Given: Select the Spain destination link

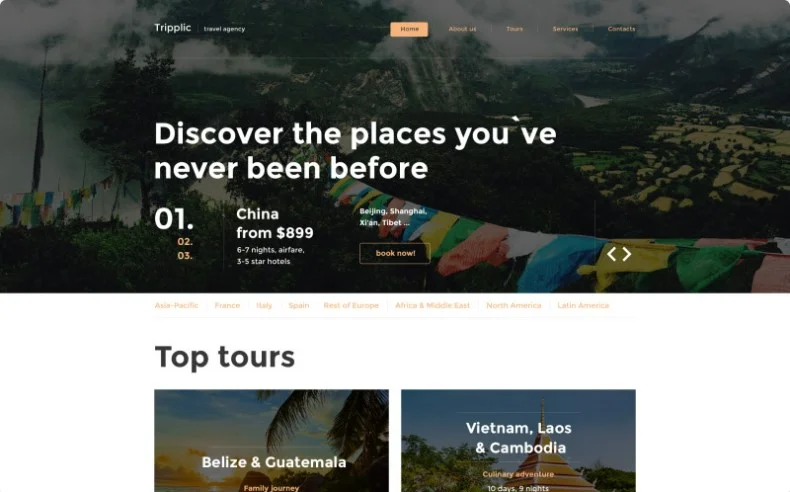Looking at the screenshot, I should point(299,305).
